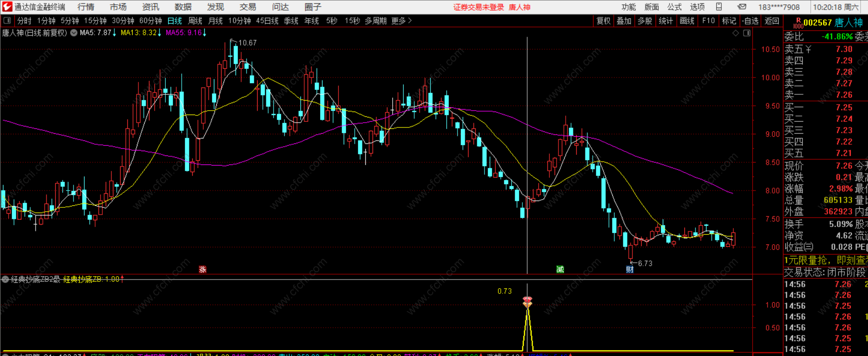Click the 返回 button
The image size is (868, 356).
pos(772,21)
